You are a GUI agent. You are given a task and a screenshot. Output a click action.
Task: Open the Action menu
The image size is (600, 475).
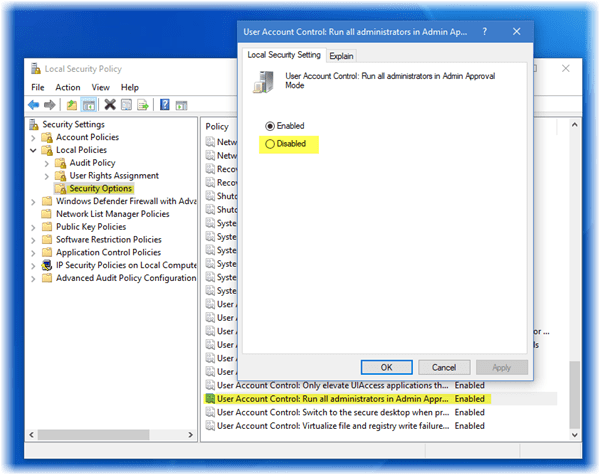[68, 88]
